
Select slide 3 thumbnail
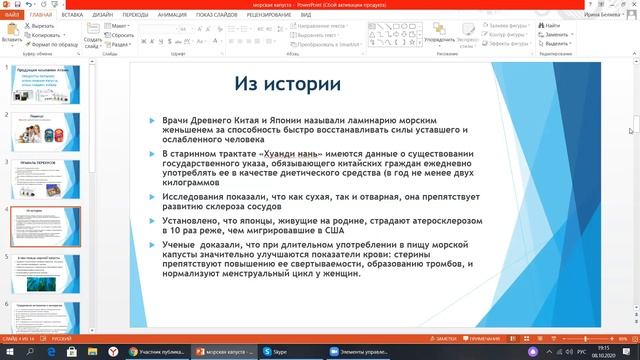pos(45,179)
